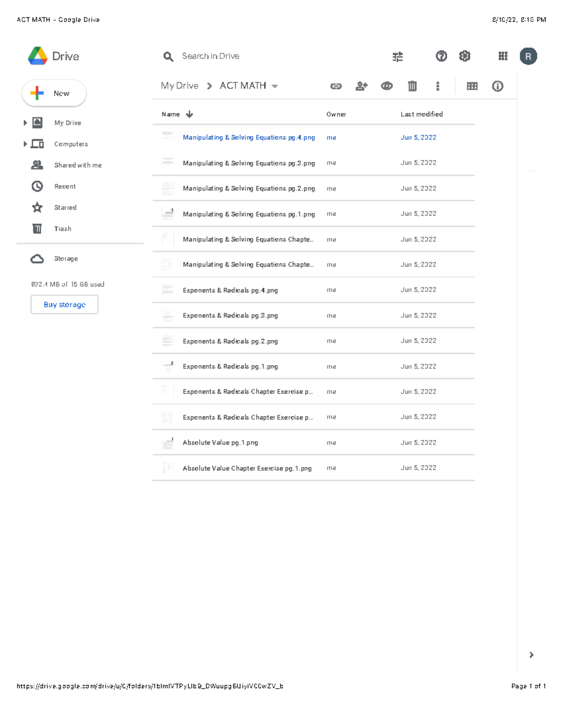
Task: Expand My Drive in the sidebar
Action: click(x=25, y=123)
